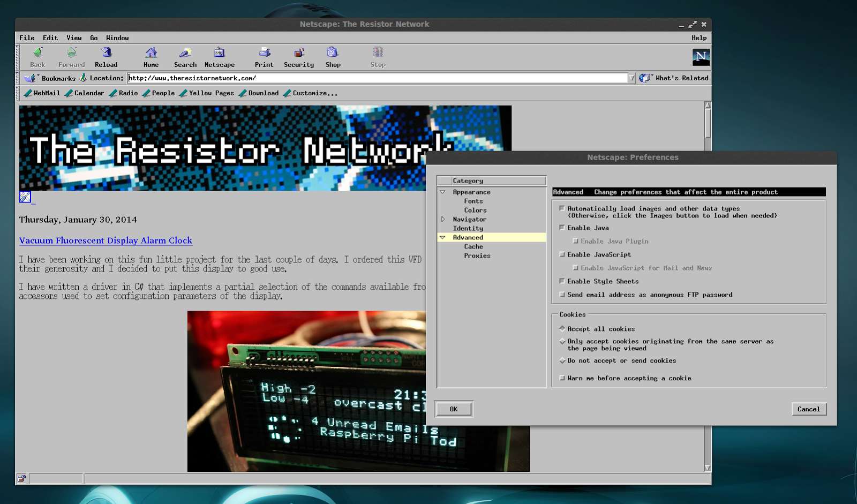Click the page scrollbar up arrow

point(708,106)
